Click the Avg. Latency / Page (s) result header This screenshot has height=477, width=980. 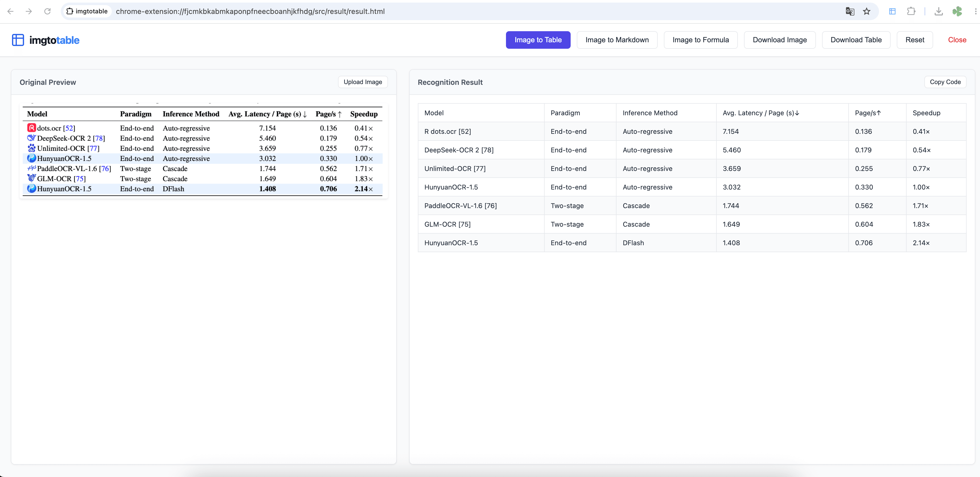[x=782, y=113]
